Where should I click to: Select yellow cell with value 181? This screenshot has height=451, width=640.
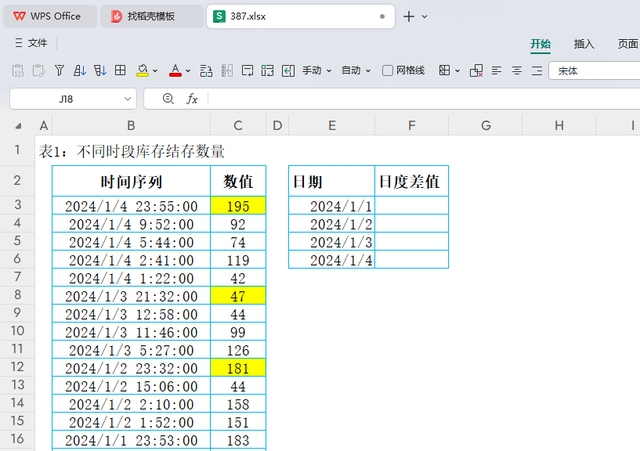[x=238, y=368]
